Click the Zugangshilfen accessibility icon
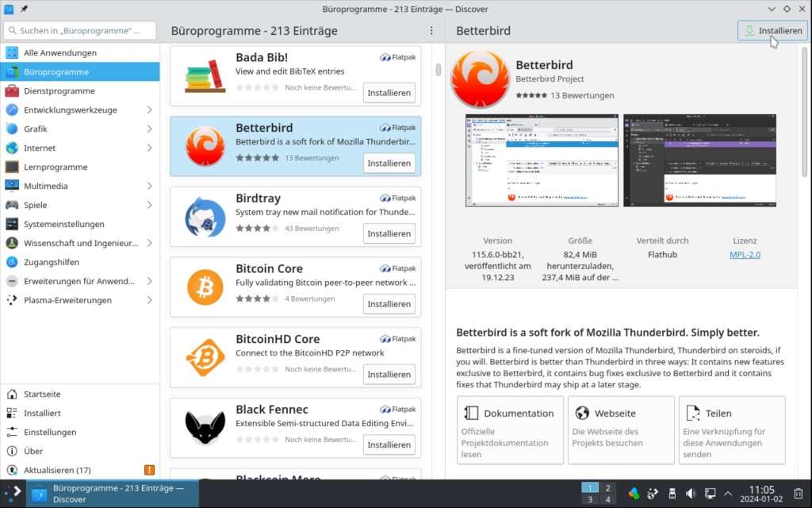The height and width of the screenshot is (508, 812). coord(11,262)
